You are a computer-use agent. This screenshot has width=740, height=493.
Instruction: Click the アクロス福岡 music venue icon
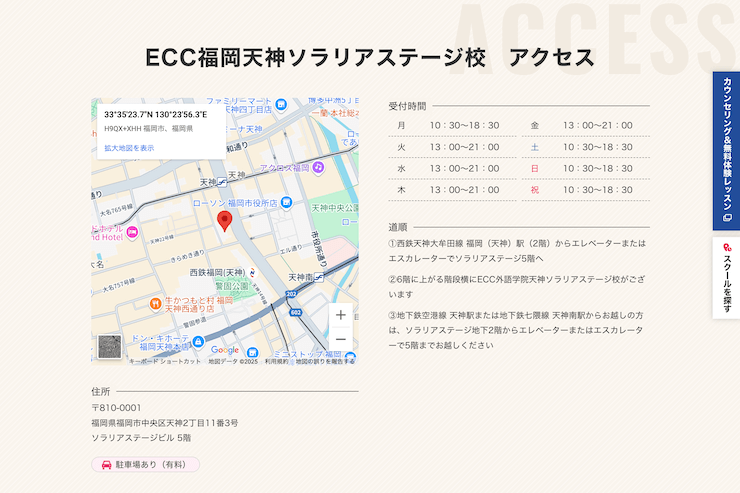[319, 167]
